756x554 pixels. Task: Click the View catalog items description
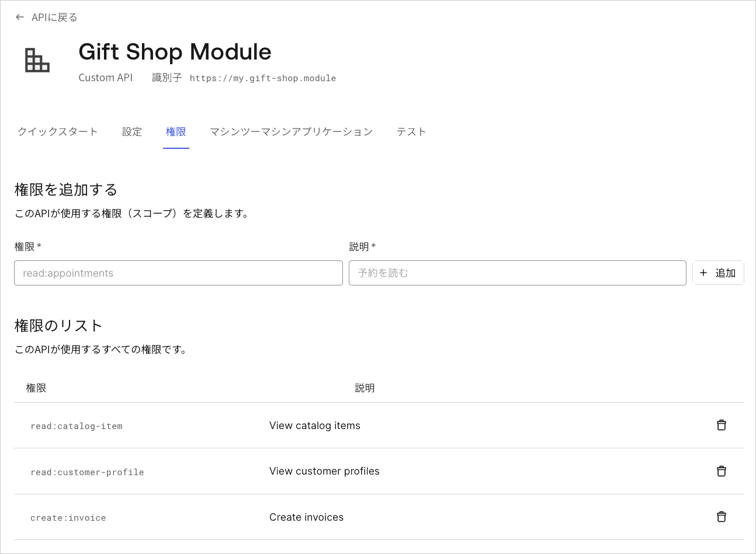pos(315,426)
